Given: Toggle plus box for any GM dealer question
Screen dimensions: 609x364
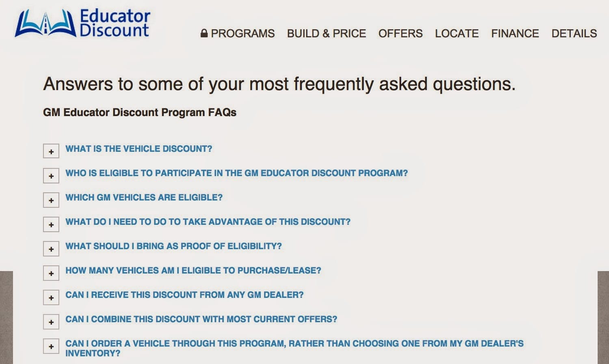Looking at the screenshot, I should [x=51, y=297].
